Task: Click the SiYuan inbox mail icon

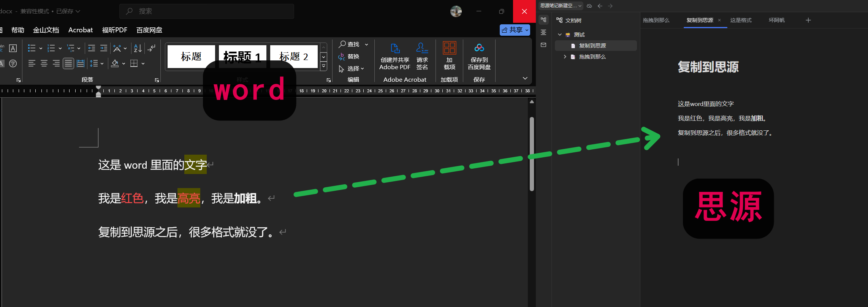Action: pyautogui.click(x=543, y=45)
